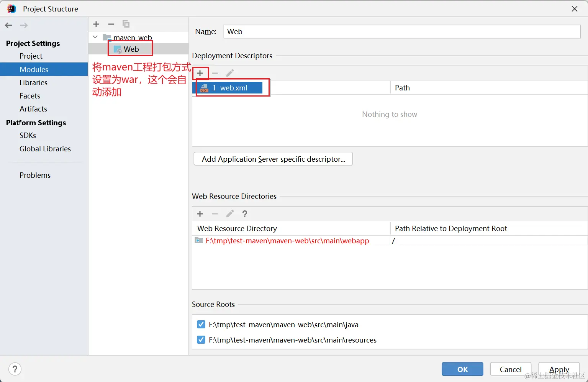Open the Libraries settings page
Viewport: 588px width, 382px height.
(x=33, y=82)
